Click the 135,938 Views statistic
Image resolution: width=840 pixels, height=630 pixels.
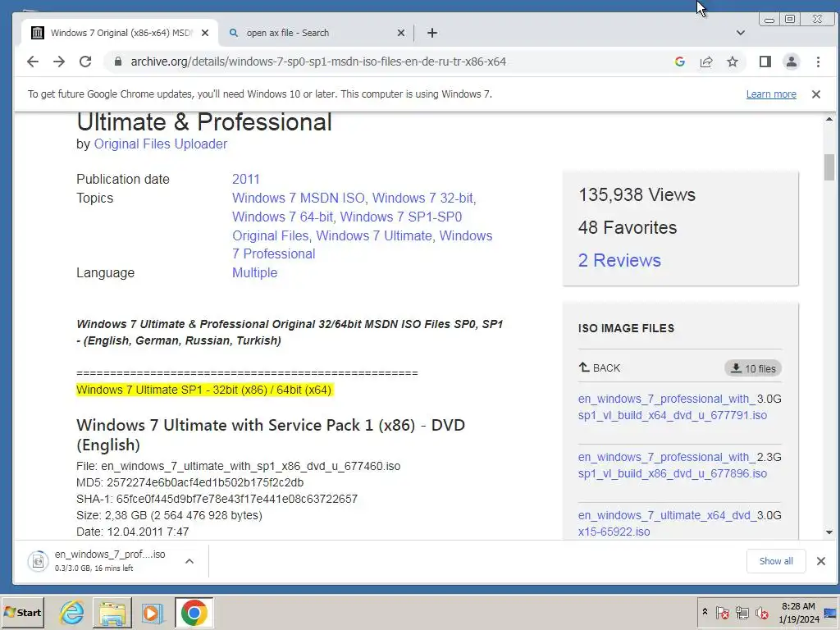tap(637, 194)
